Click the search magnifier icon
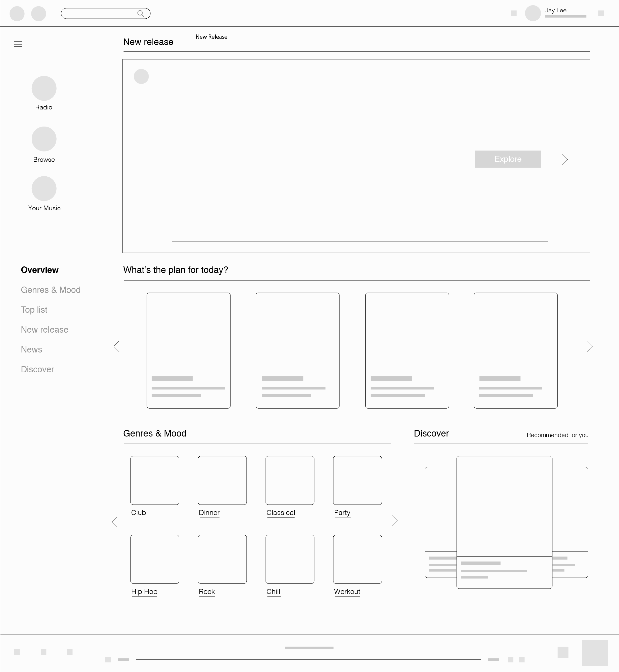Image resolution: width=619 pixels, height=672 pixels. pyautogui.click(x=141, y=13)
